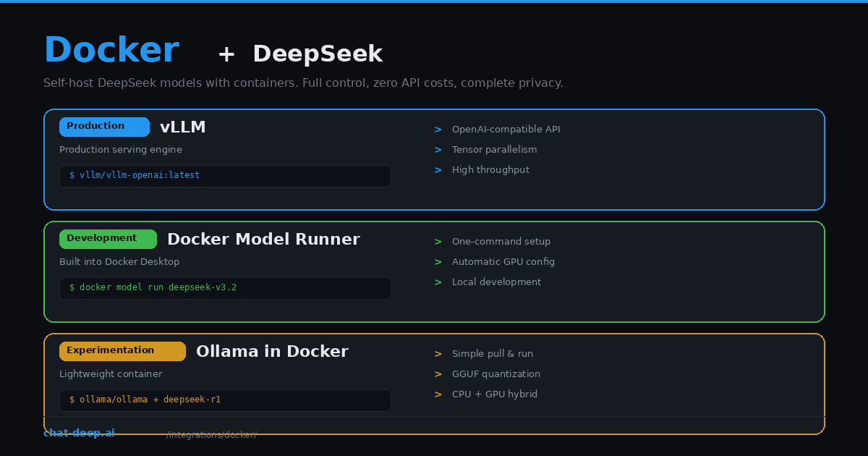
Task: Click the /integrations/docker/ path
Action: coord(211,434)
